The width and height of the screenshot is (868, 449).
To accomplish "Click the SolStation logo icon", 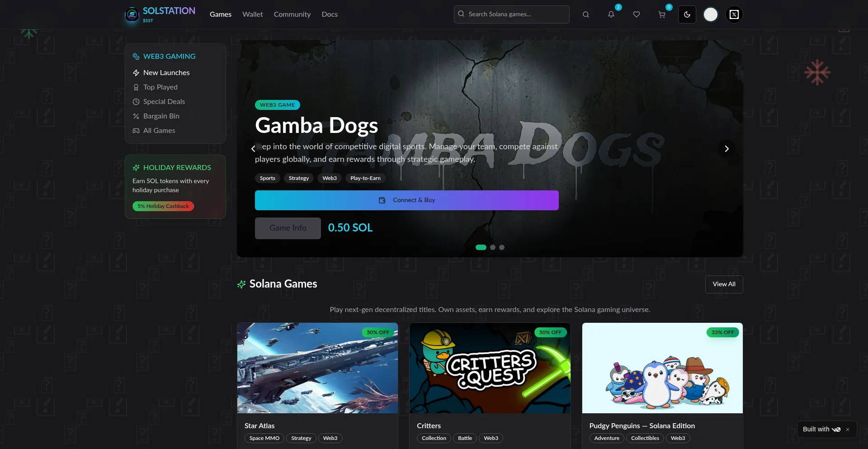I will pos(132,14).
